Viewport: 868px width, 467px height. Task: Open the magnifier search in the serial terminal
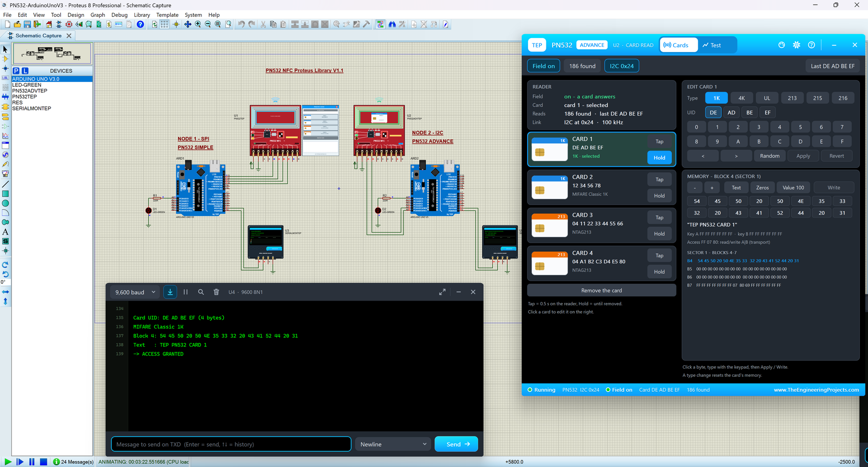click(x=201, y=292)
